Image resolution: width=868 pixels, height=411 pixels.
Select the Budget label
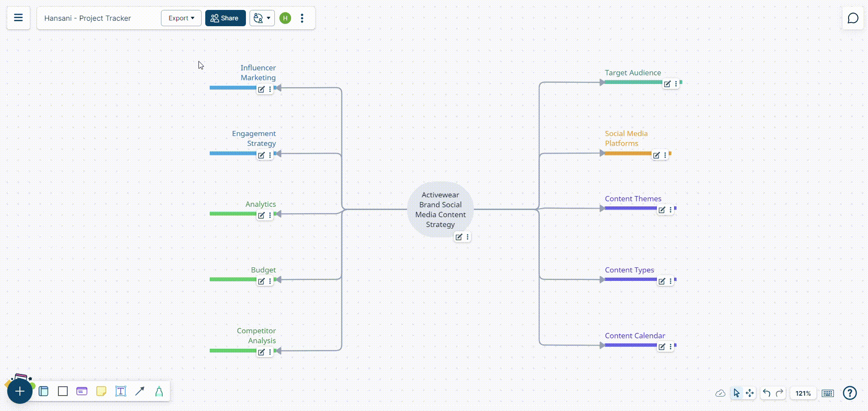point(263,270)
